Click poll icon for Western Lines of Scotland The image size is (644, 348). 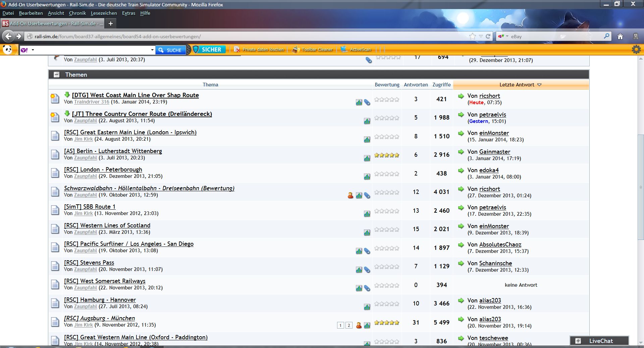coord(367,232)
